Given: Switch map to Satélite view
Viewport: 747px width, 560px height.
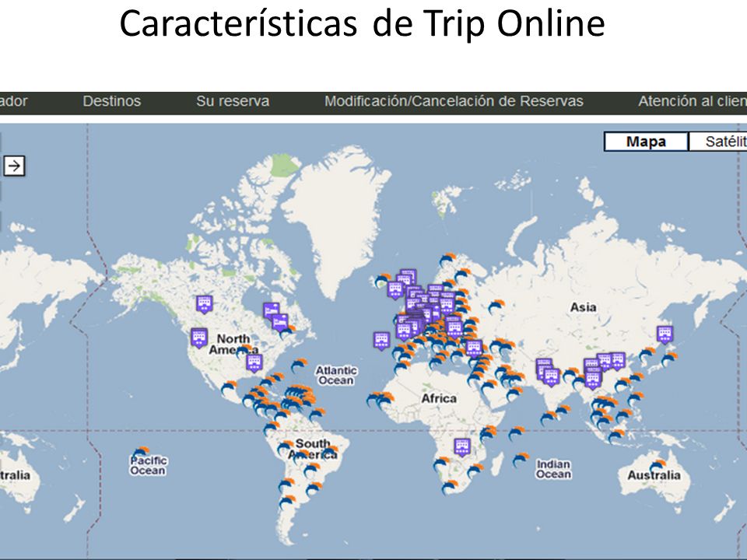Looking at the screenshot, I should 718,142.
